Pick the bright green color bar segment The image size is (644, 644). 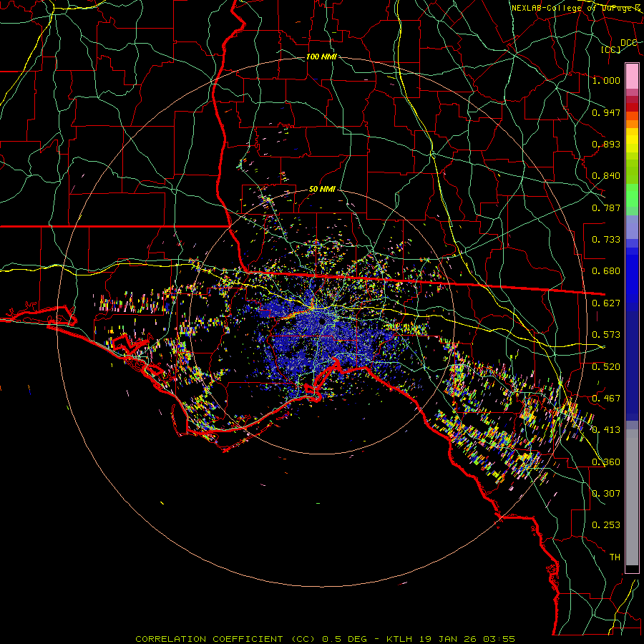click(x=632, y=195)
